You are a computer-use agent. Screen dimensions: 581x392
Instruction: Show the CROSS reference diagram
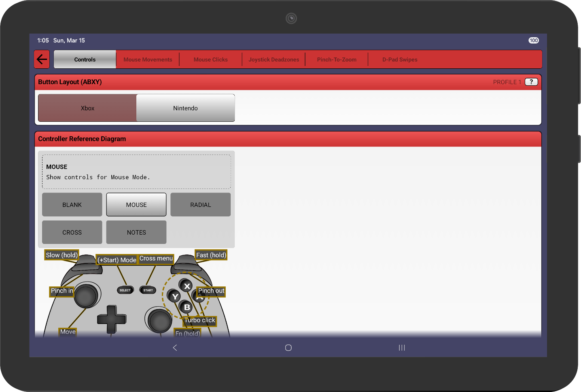[72, 233]
